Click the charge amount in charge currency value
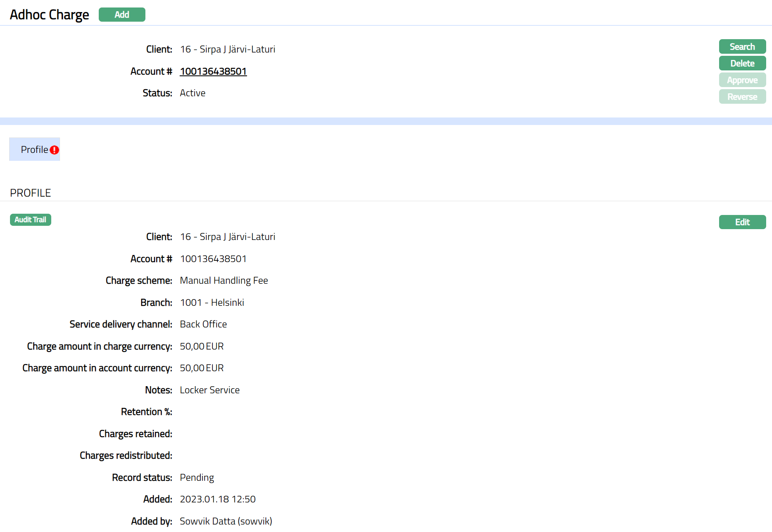This screenshot has height=532, width=772. [202, 346]
